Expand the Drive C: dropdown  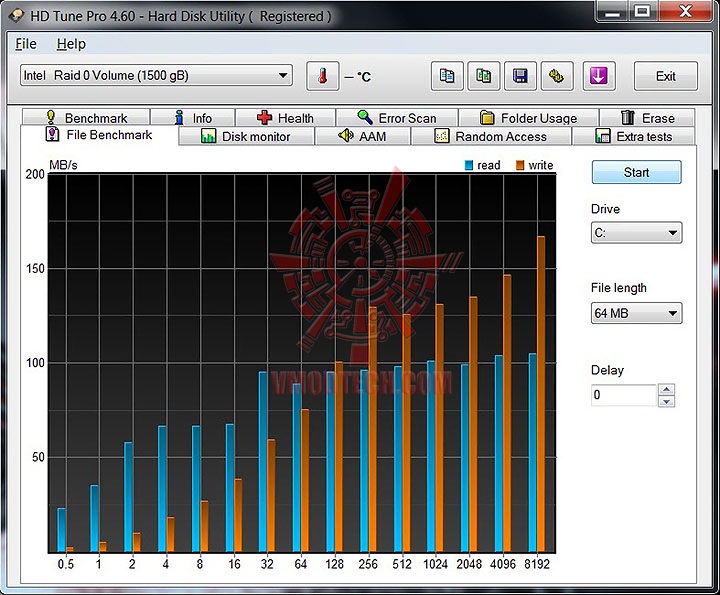[x=636, y=233]
